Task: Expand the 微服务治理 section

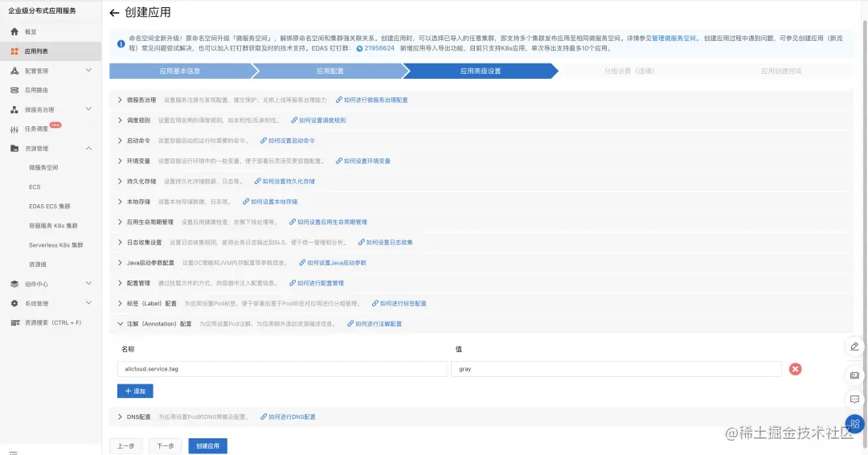Action: pyautogui.click(x=120, y=100)
